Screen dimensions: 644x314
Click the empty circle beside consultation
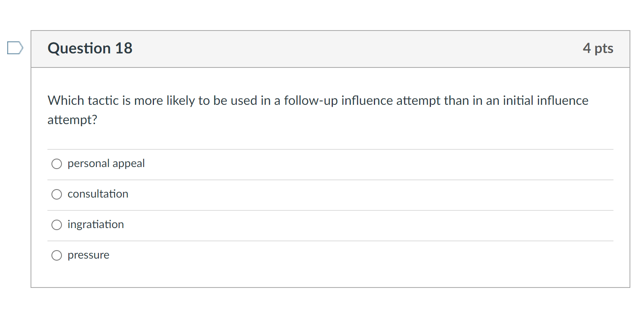(57, 194)
